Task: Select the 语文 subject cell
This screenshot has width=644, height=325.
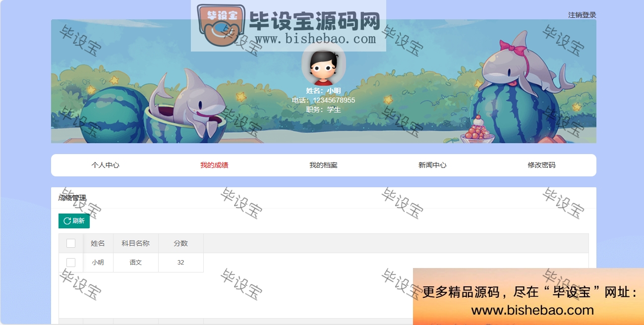Action: coord(135,263)
